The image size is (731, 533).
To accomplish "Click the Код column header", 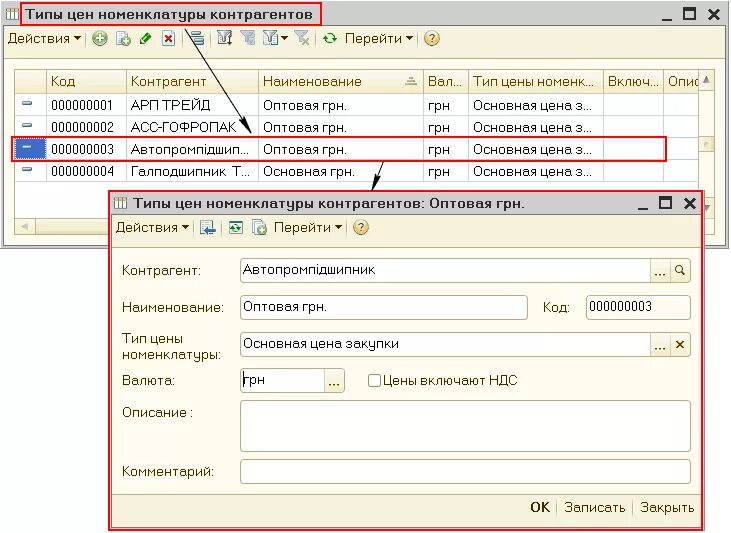I will (x=86, y=81).
